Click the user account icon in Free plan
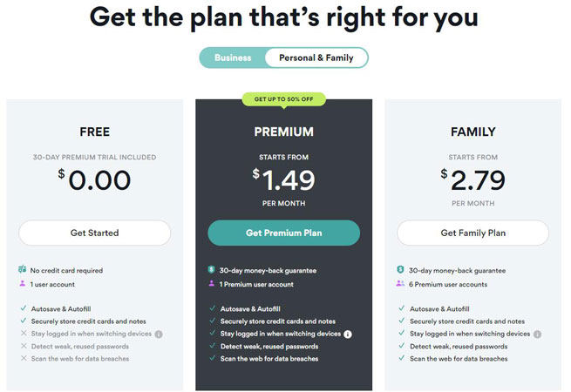Screen dimensions: 571x392 (x=23, y=284)
